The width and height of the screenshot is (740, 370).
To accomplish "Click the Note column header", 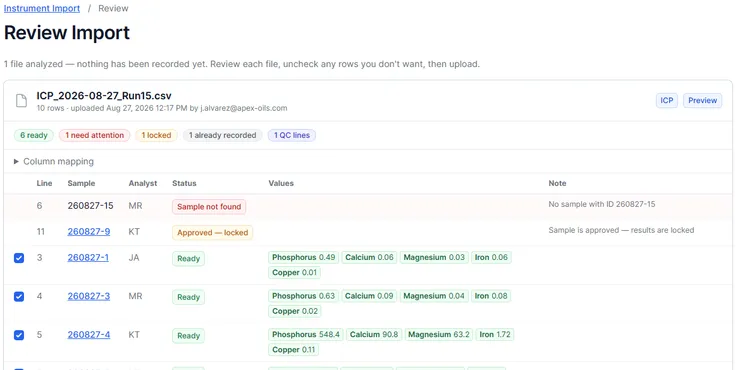I will pos(557,183).
